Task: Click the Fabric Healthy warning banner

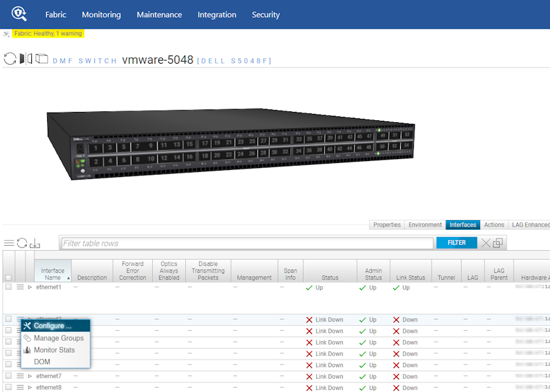Action: click(x=48, y=34)
